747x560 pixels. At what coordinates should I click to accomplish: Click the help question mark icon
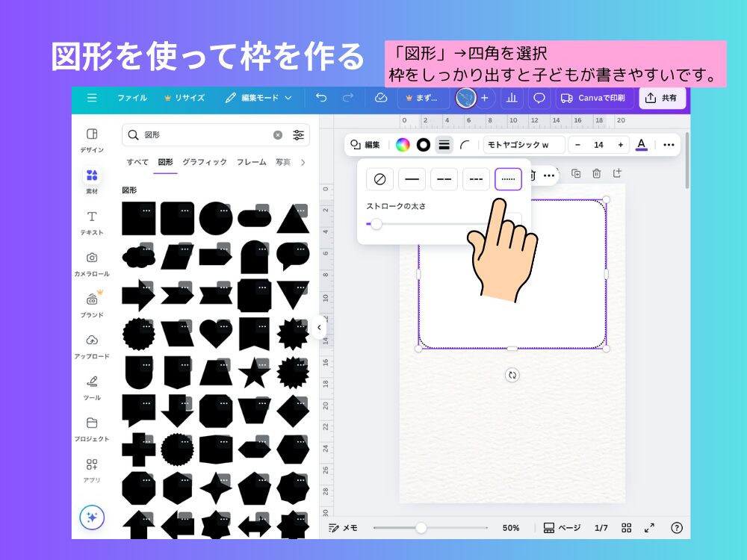coord(677,528)
